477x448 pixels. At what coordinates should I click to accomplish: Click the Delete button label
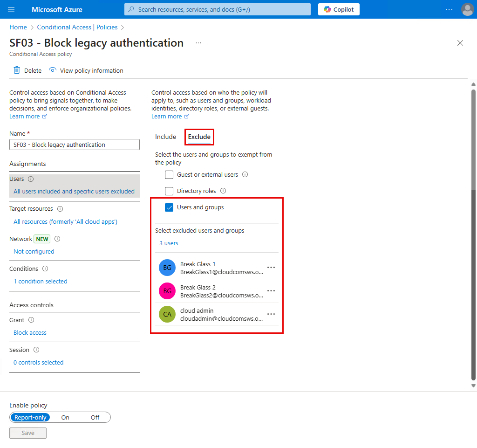(x=33, y=70)
